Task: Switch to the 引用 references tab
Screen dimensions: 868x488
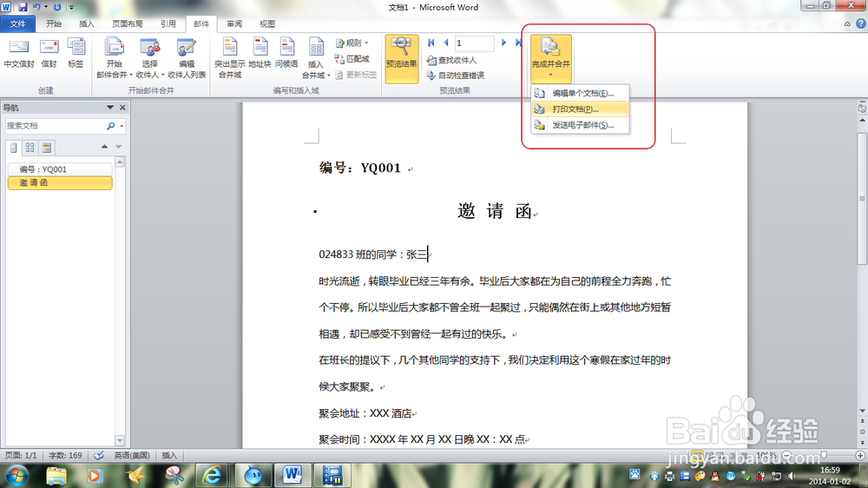Action: pos(168,23)
